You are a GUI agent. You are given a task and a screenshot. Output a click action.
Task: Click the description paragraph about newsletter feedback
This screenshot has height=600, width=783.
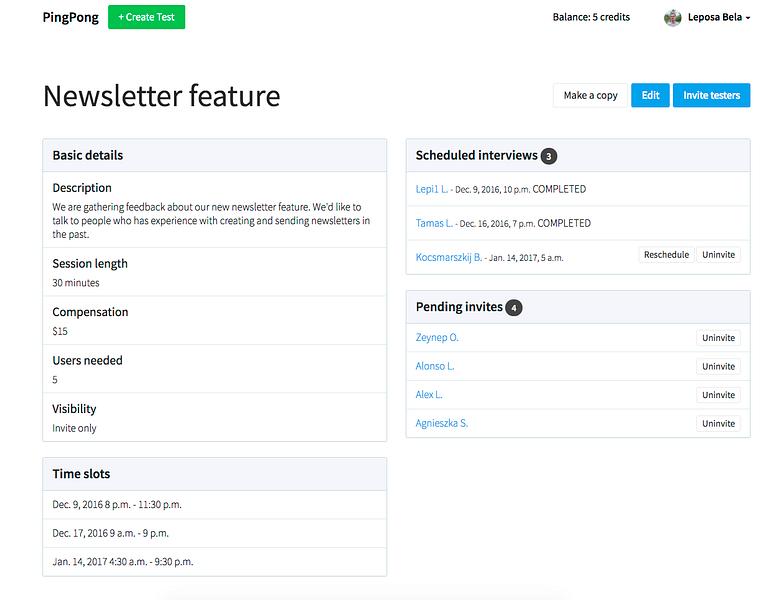coord(211,221)
